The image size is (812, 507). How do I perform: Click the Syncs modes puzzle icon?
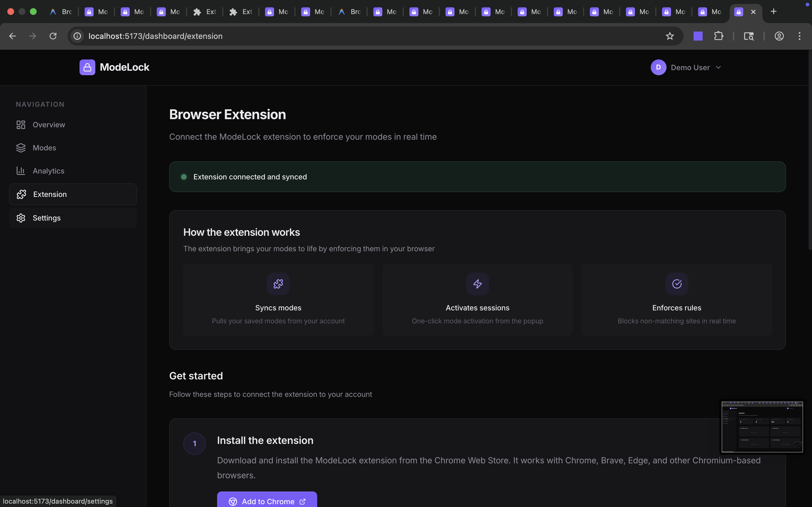pyautogui.click(x=278, y=284)
